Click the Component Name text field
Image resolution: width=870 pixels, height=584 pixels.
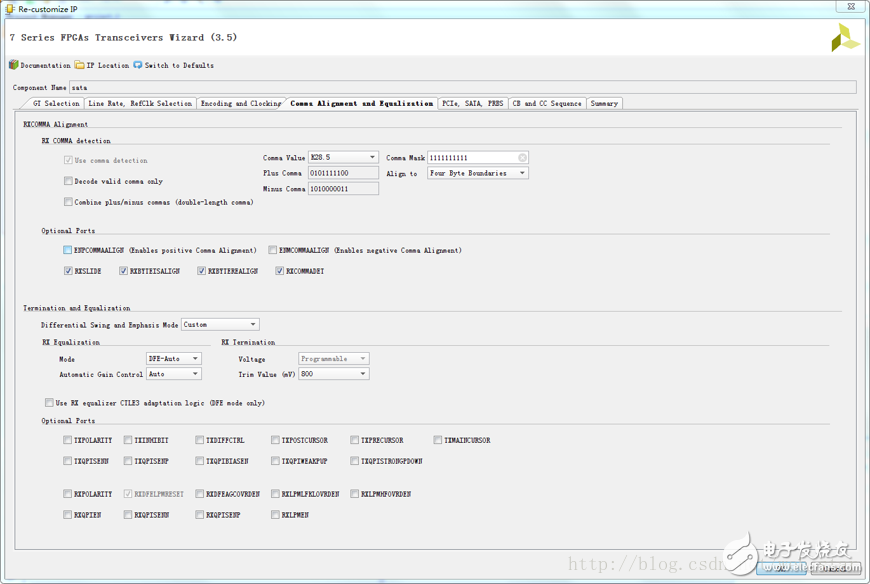[x=460, y=87]
